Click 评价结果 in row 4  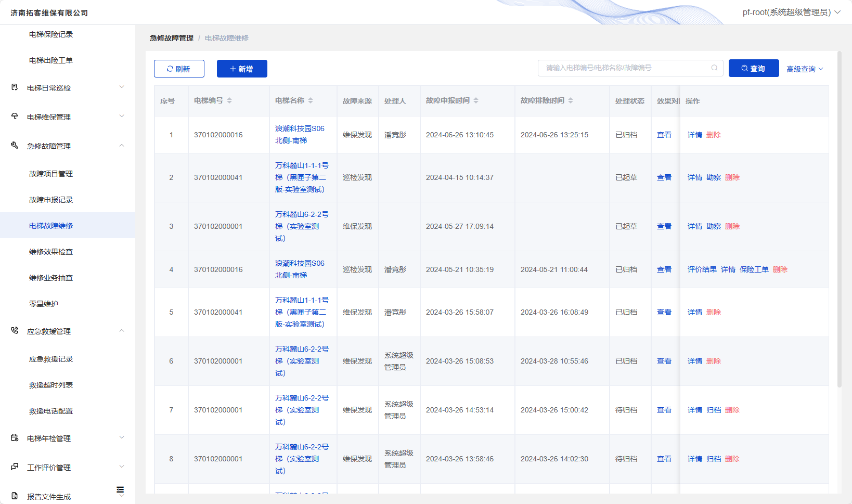click(x=702, y=269)
